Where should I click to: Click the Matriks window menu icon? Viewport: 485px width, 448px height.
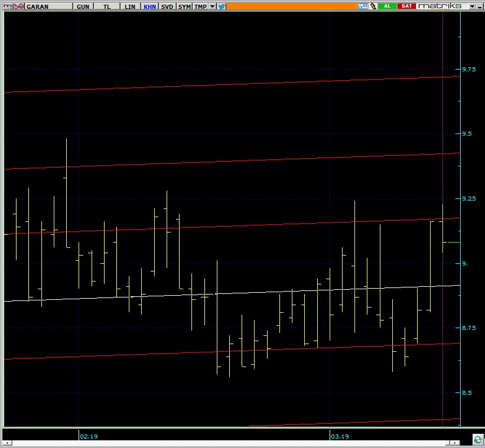(8, 6)
